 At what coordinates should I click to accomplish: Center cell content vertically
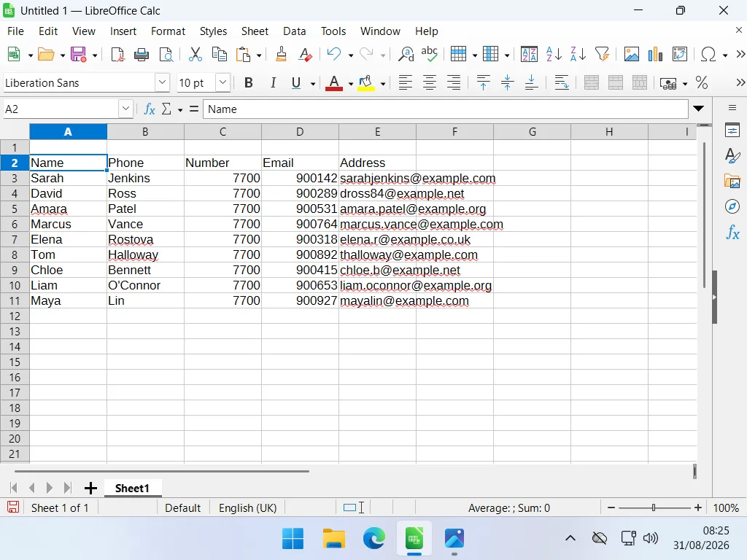tap(508, 83)
